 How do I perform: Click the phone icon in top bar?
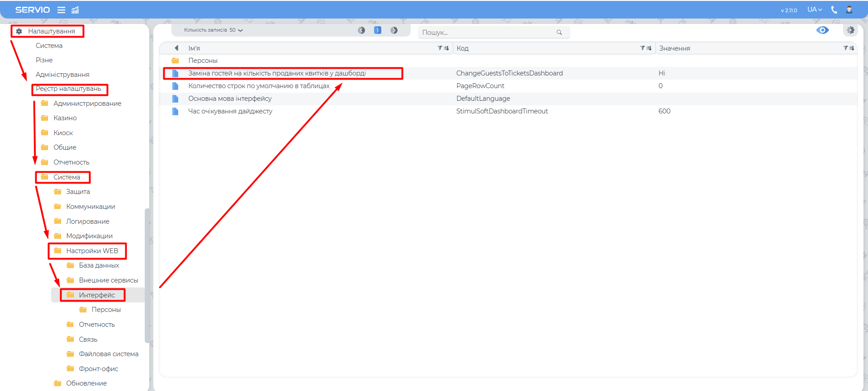tap(834, 9)
